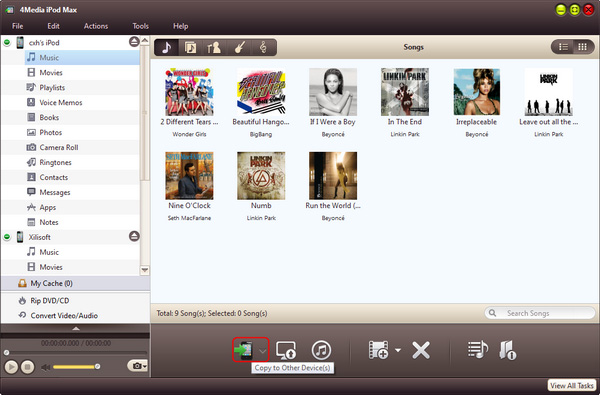
Task: Eject the Xilisoft device
Action: click(x=134, y=236)
